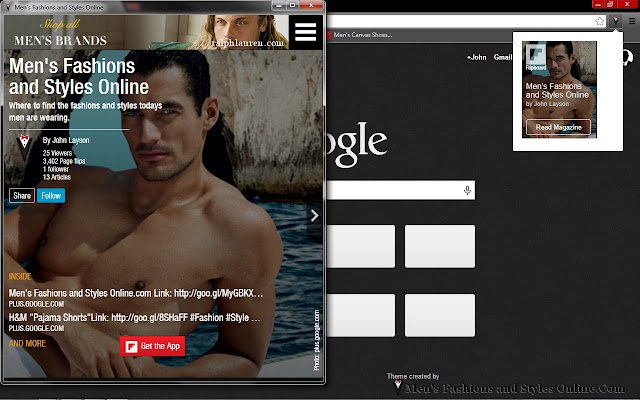The width and height of the screenshot is (640, 400).
Task: Click the By John Layson author name
Action: pos(66,140)
